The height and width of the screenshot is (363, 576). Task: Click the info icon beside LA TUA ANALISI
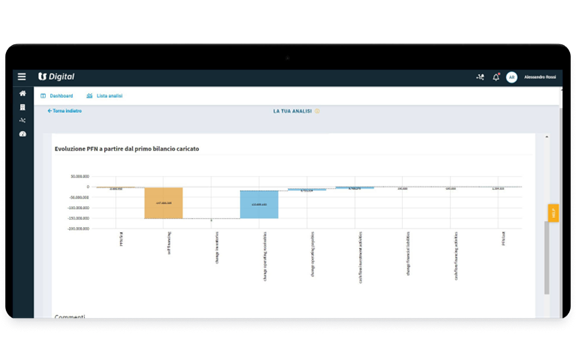coord(317,111)
